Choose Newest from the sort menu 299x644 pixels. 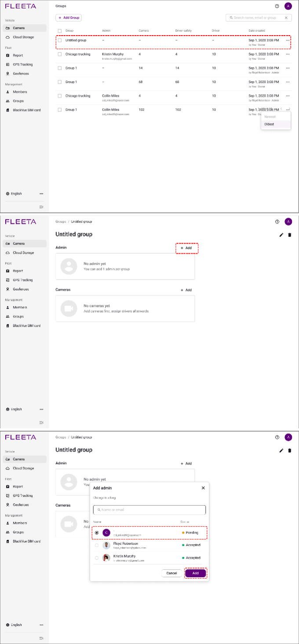point(270,117)
